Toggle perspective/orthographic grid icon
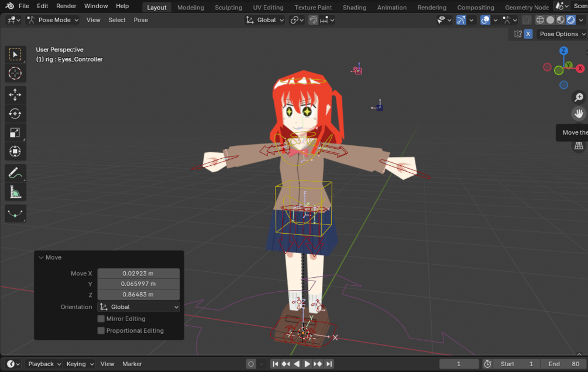588x372 pixels. pyautogui.click(x=579, y=146)
